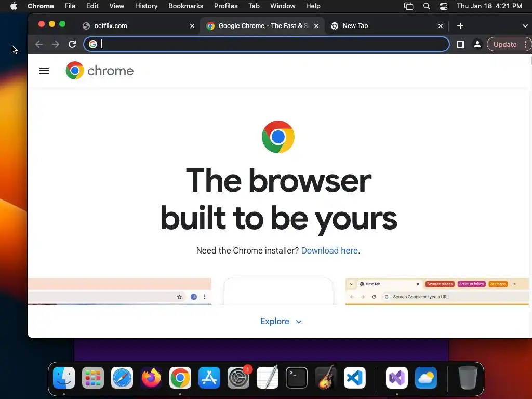Open the Chrome app menu
This screenshot has width=532, height=399.
pyautogui.click(x=41, y=6)
